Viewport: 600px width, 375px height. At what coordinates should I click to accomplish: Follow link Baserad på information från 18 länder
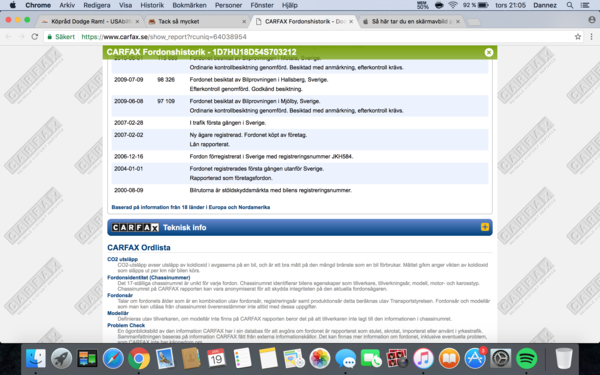[191, 207]
